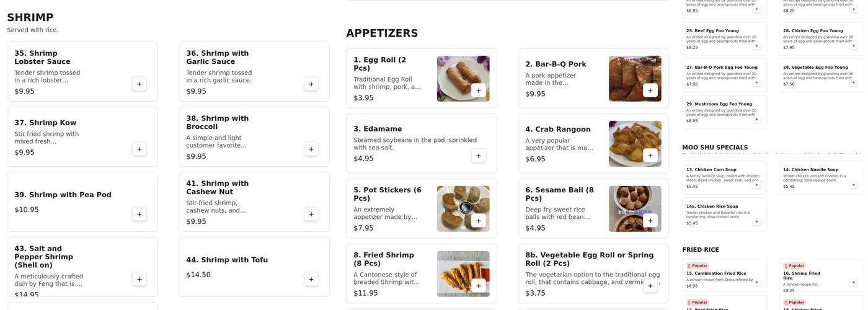Add Shrimp with Garlic Sauce to order
The width and height of the screenshot is (868, 310).
(x=311, y=84)
